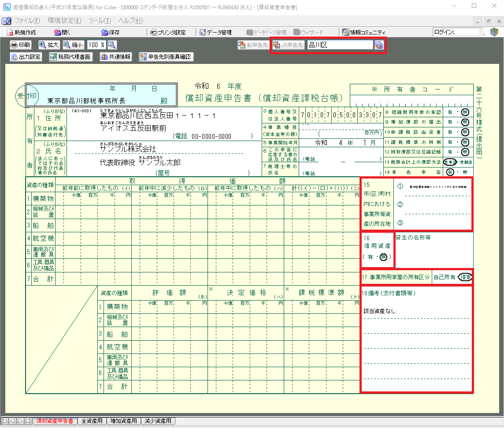Image resolution: width=504 pixels, height=428 pixels.
Task: Open the 環境設定 menu
Action: click(x=64, y=21)
